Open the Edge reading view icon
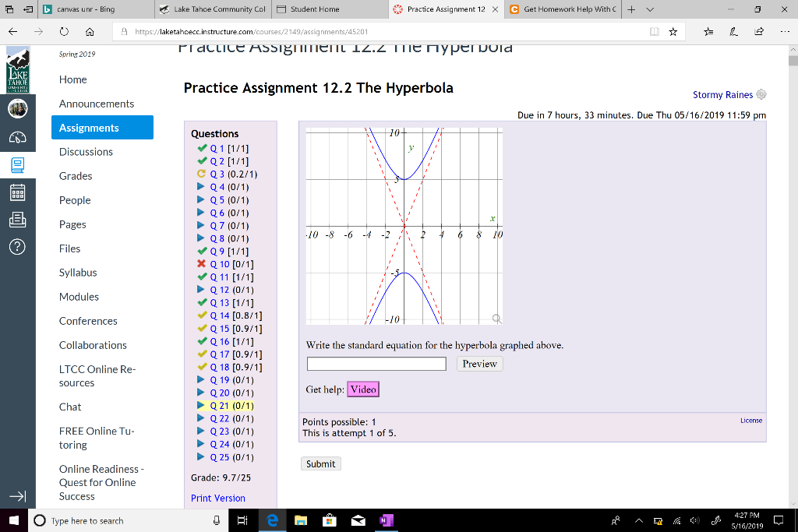 pos(655,31)
